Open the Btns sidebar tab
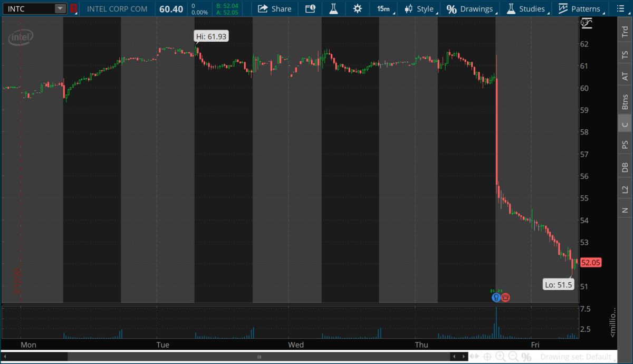 click(625, 101)
